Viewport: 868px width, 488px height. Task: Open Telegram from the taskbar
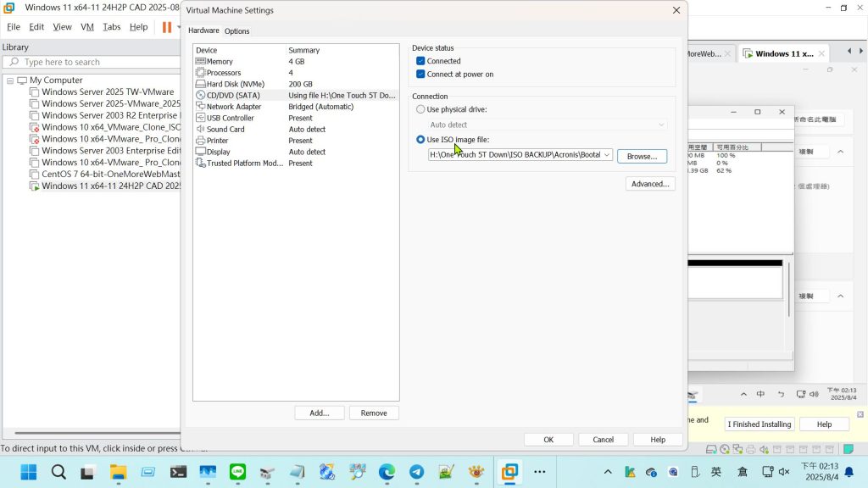pos(416,472)
